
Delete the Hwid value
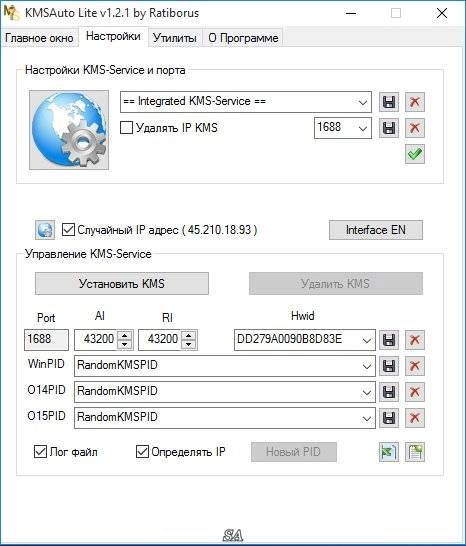pos(414,340)
